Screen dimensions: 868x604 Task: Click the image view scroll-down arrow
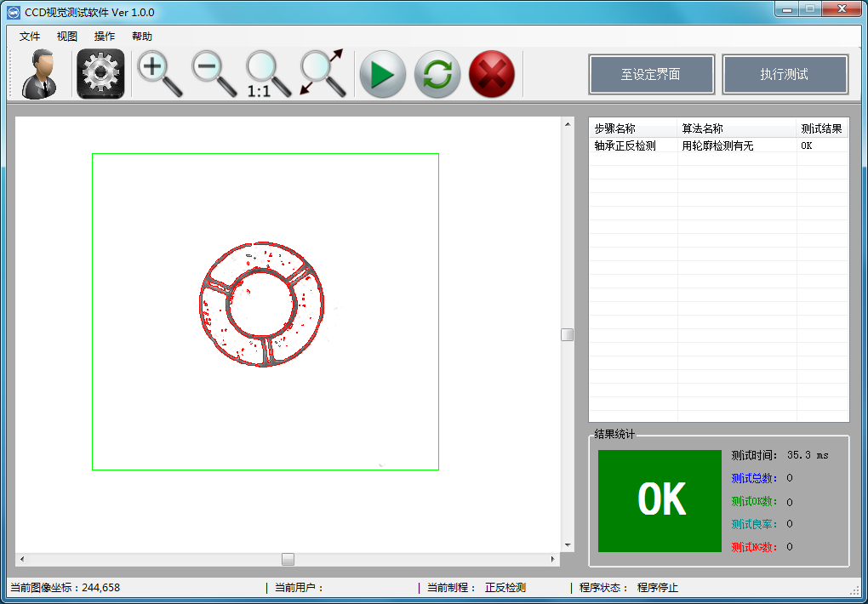tap(568, 544)
